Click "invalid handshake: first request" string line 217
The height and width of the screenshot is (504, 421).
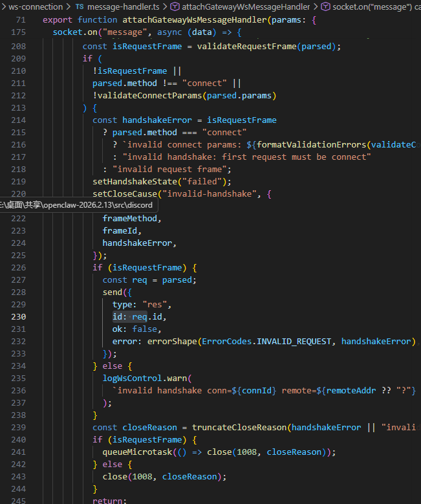(246, 157)
